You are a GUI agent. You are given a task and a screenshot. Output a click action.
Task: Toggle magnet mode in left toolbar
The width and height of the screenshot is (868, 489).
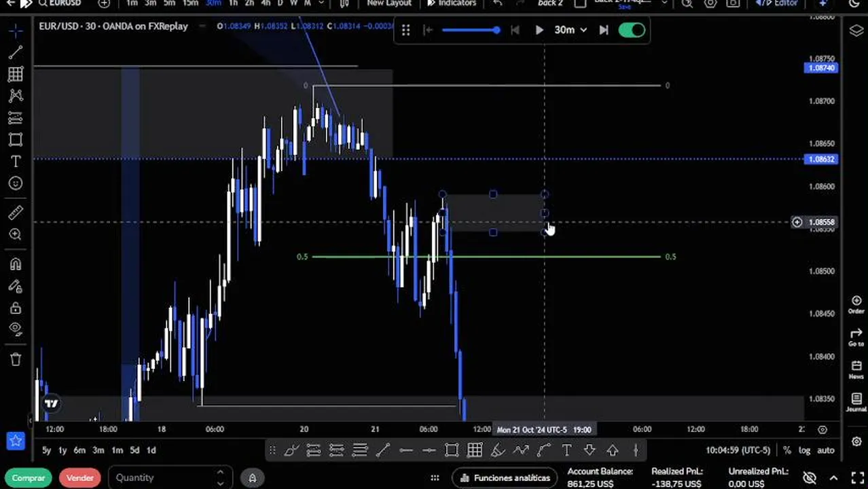tap(16, 264)
